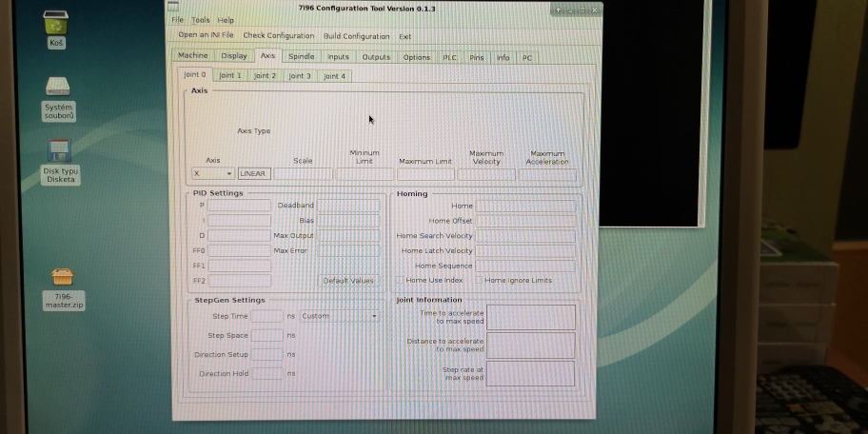868x434 pixels.
Task: Switch to the Spindle tab
Action: click(302, 57)
